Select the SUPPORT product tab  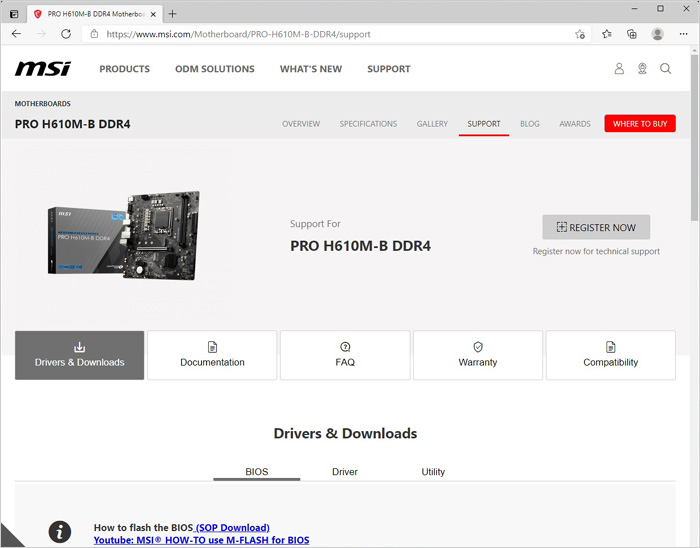[x=484, y=124]
